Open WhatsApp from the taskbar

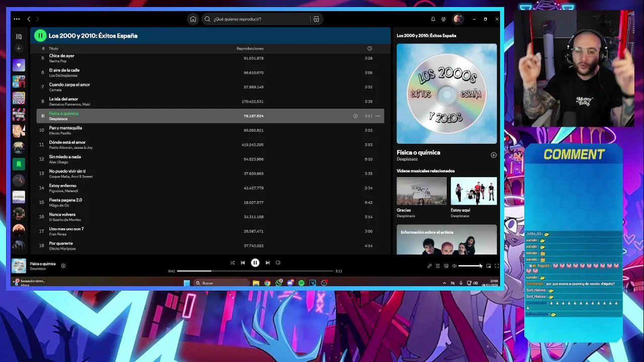279,283
